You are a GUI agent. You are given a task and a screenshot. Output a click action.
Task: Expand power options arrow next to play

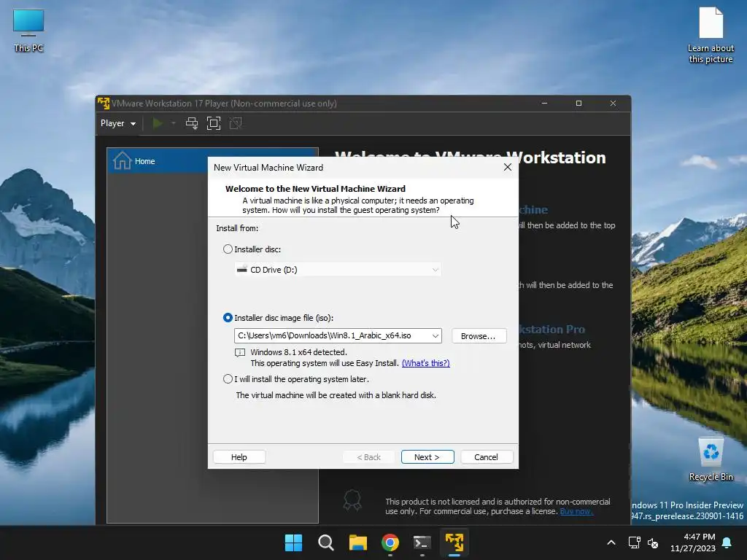click(174, 123)
